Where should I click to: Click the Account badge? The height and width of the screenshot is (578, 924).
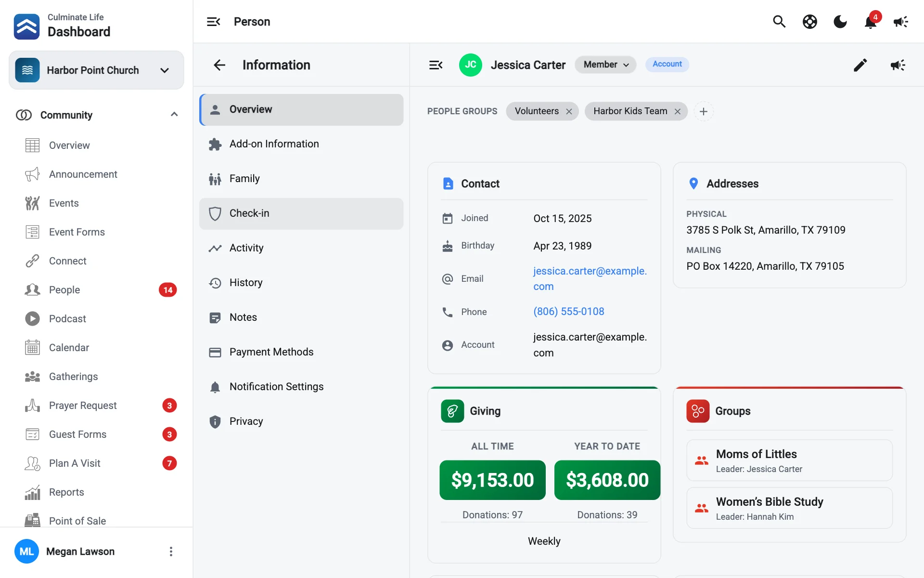pyautogui.click(x=667, y=64)
